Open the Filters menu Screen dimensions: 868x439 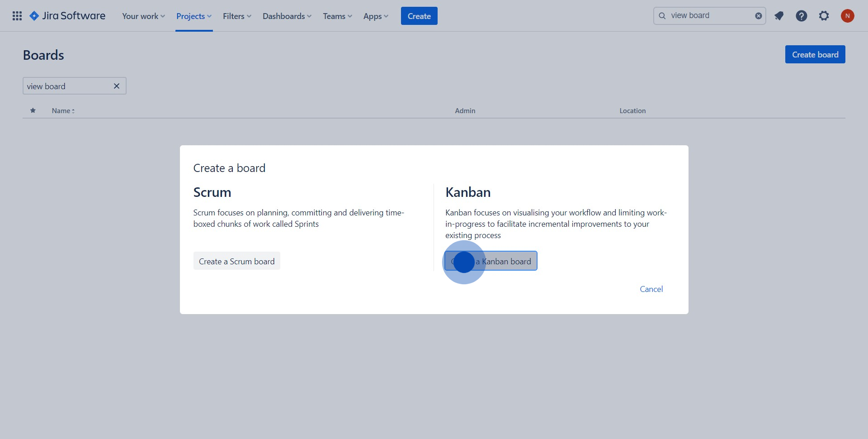click(x=236, y=16)
